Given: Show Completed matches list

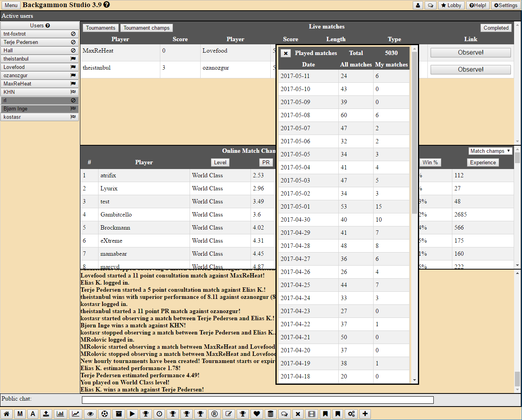Looking at the screenshot, I should click(x=495, y=28).
